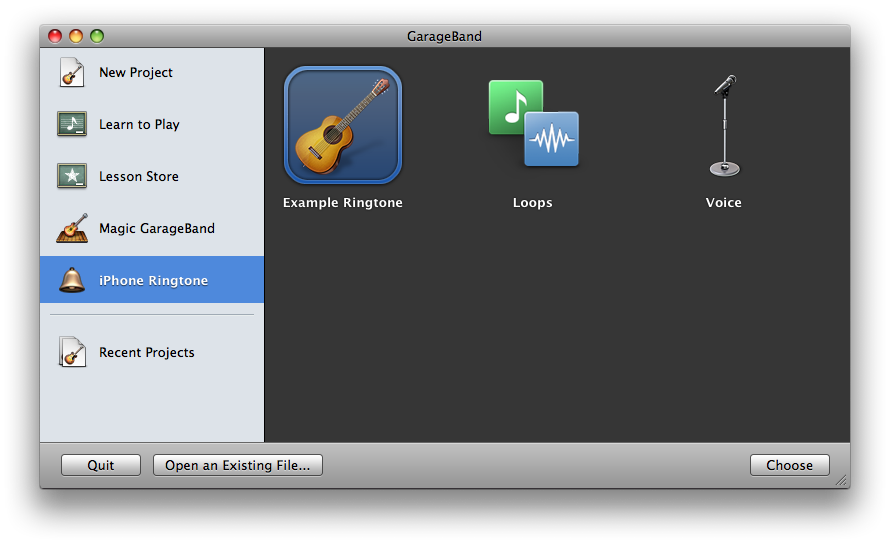Click the iPhone Ringtone bell icon

(x=72, y=280)
